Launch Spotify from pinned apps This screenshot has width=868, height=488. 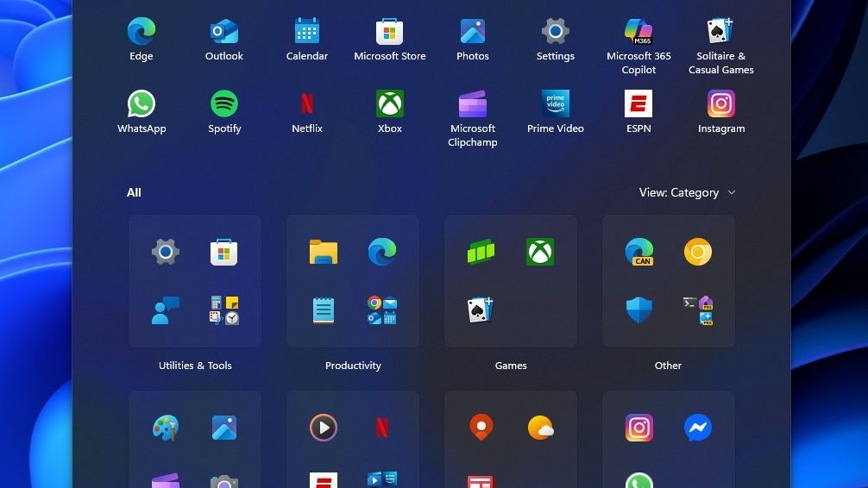[x=223, y=112]
